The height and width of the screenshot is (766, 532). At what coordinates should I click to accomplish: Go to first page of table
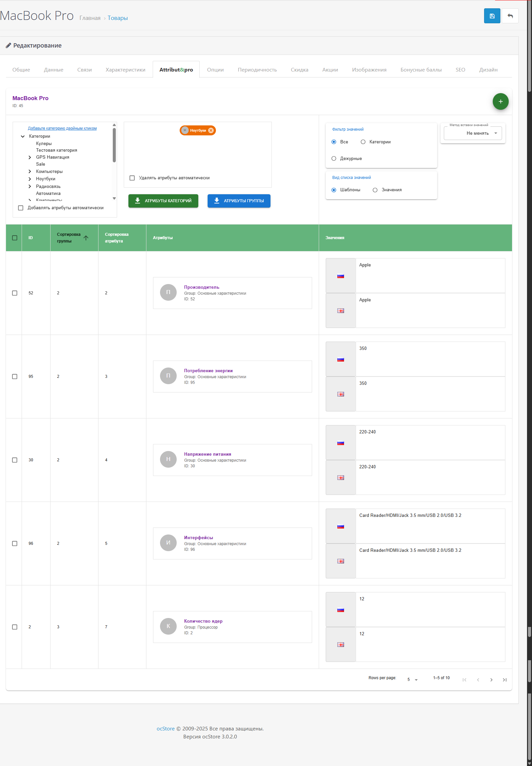464,680
